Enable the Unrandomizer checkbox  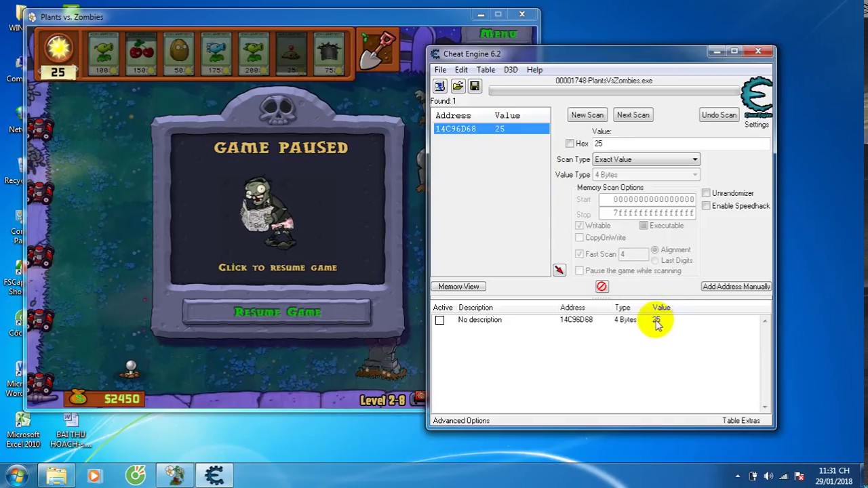pos(706,193)
